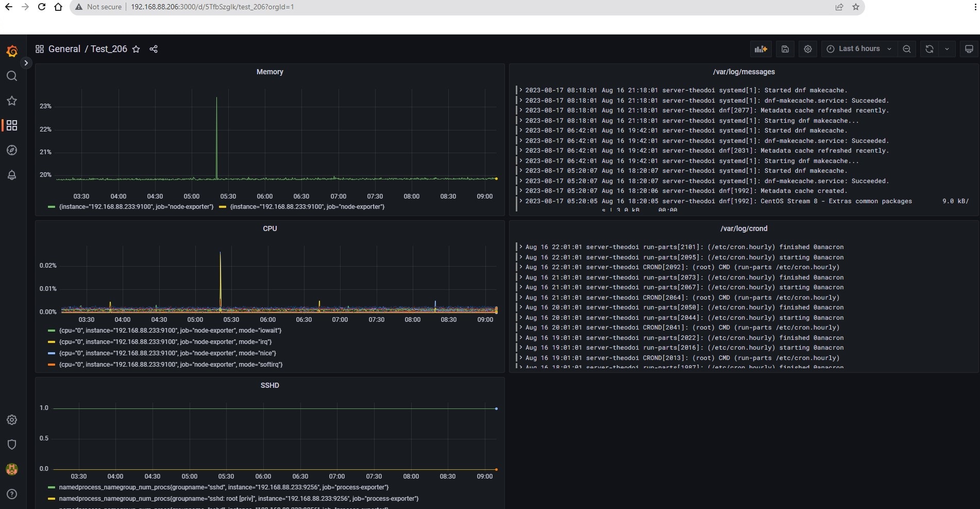Viewport: 980px width, 509px height.
Task: Star the Test_206 dashboard
Action: pyautogui.click(x=136, y=49)
